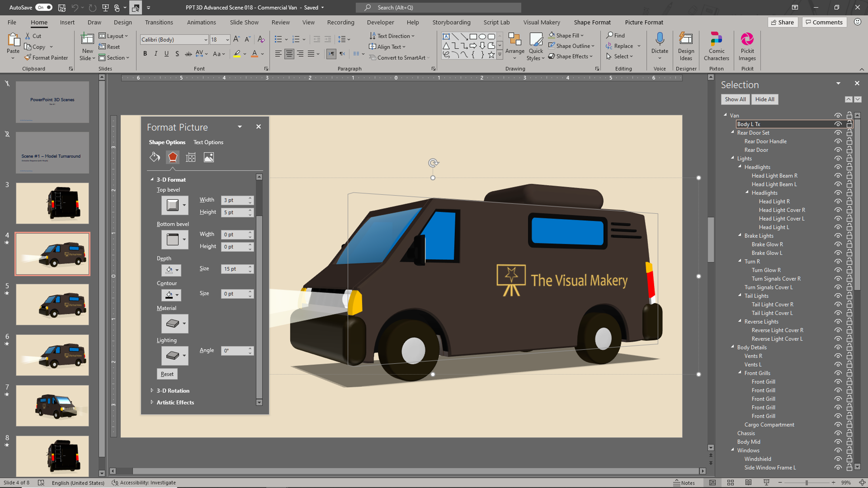868x488 pixels.
Task: Toggle visibility of Chassis object
Action: click(838, 433)
